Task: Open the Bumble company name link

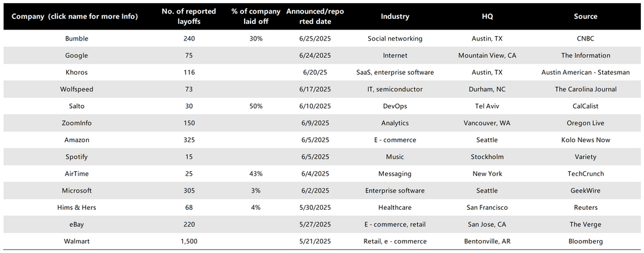Action: click(x=77, y=39)
